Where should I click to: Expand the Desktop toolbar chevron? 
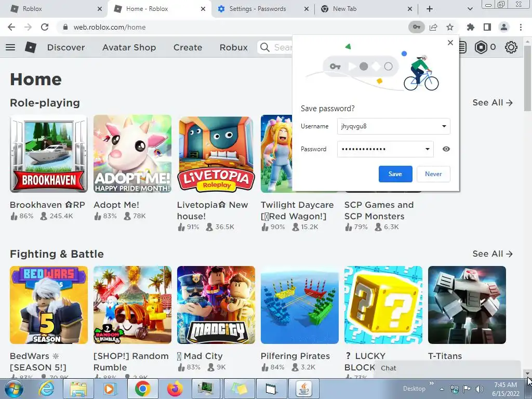(432, 383)
